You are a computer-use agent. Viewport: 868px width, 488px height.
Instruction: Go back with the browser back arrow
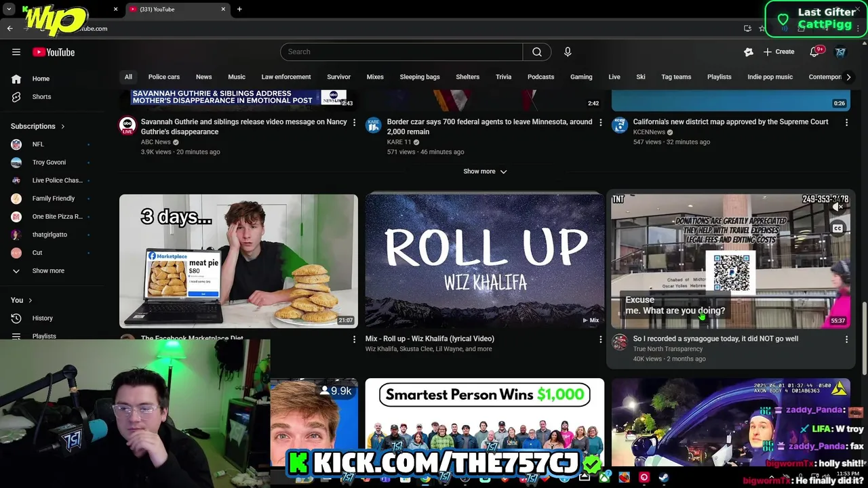coord(9,28)
